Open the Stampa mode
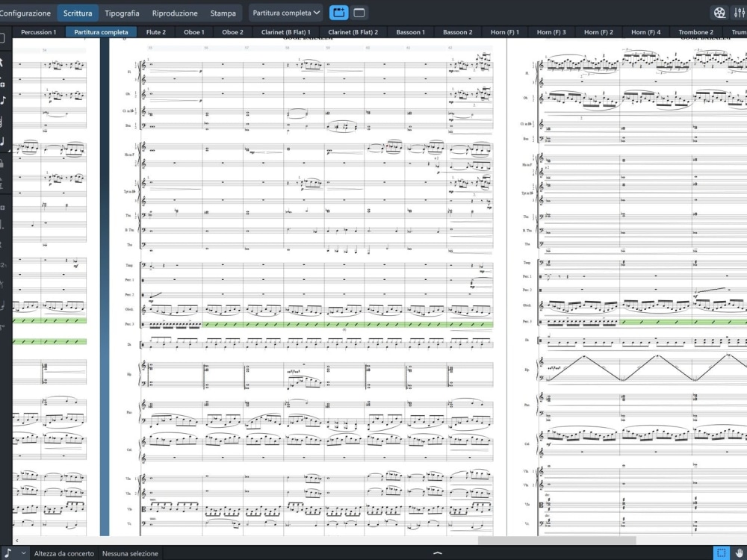This screenshot has width=747, height=560. 223,13
